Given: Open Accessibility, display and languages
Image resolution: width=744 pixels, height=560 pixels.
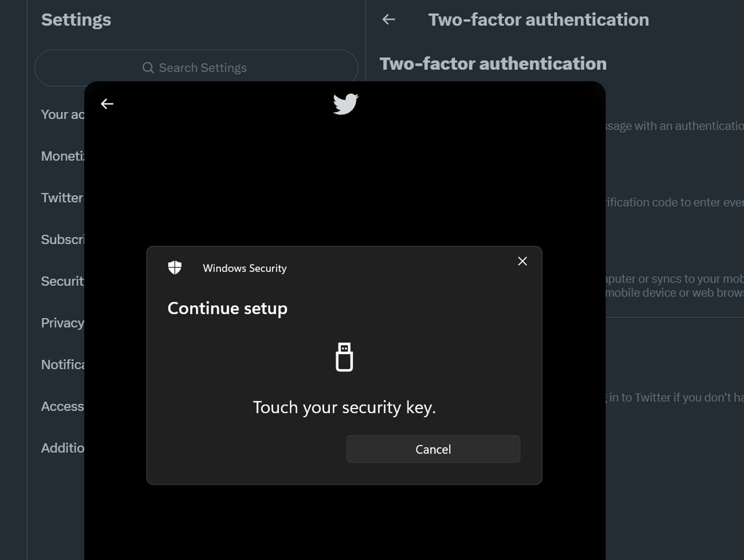Looking at the screenshot, I should 62,406.
